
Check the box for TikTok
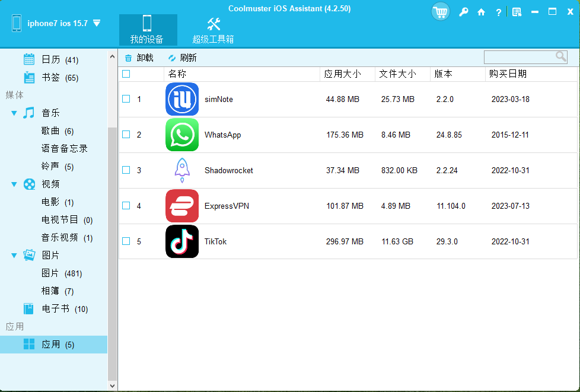tap(126, 241)
